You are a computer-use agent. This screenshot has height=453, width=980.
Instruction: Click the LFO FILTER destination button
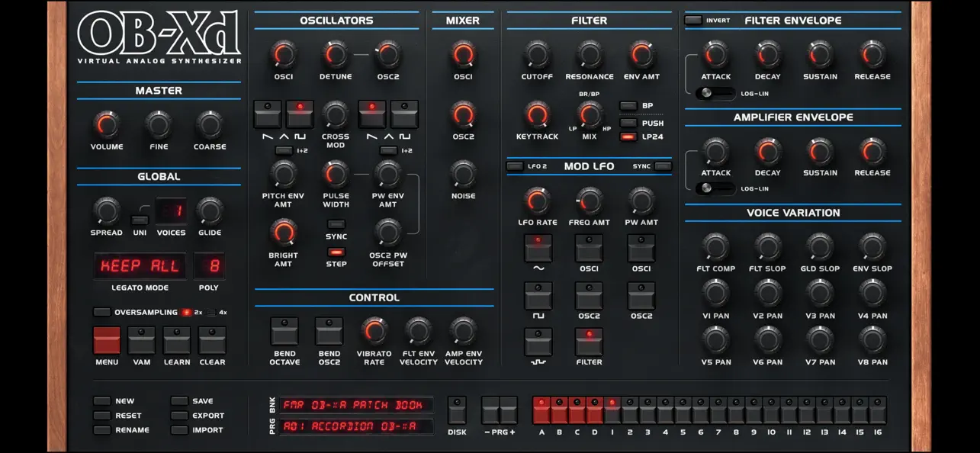tap(589, 342)
